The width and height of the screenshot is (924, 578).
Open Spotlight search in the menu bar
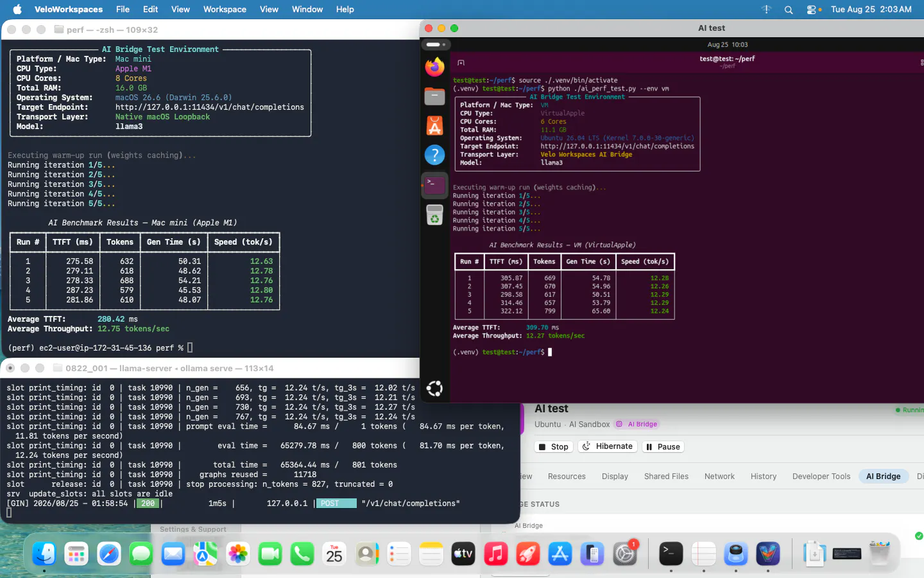[x=789, y=10]
